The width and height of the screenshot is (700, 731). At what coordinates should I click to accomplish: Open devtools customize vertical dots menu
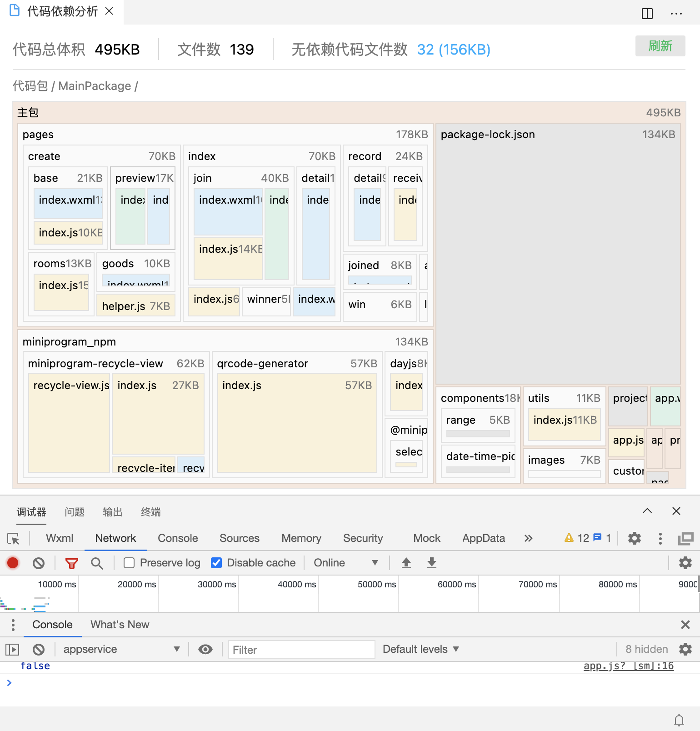tap(660, 539)
